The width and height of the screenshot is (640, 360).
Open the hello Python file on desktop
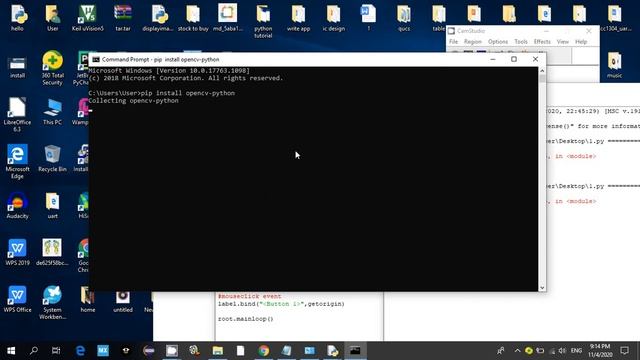coord(18,18)
